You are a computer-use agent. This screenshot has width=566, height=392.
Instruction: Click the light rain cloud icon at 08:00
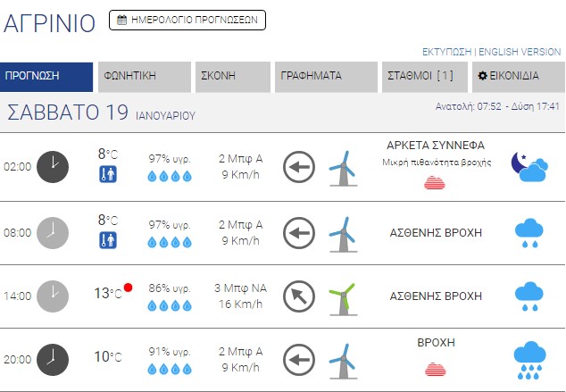pos(529,233)
